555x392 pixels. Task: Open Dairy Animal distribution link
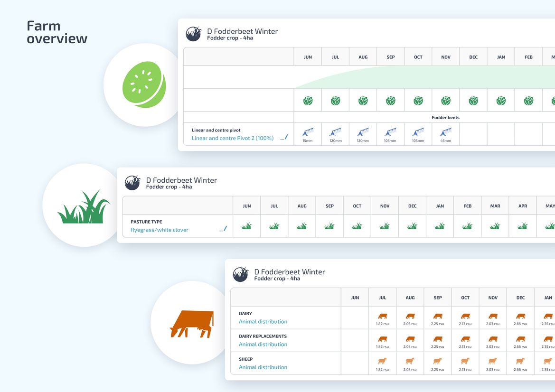click(x=263, y=321)
